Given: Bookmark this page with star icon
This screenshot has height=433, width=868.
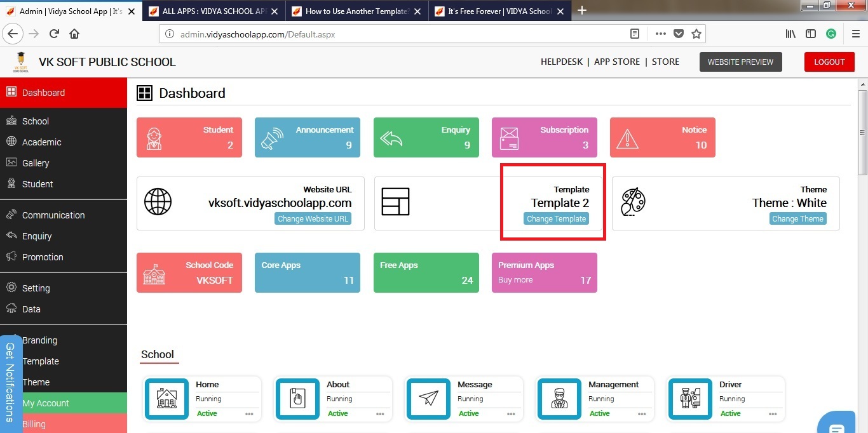Looking at the screenshot, I should 696,34.
